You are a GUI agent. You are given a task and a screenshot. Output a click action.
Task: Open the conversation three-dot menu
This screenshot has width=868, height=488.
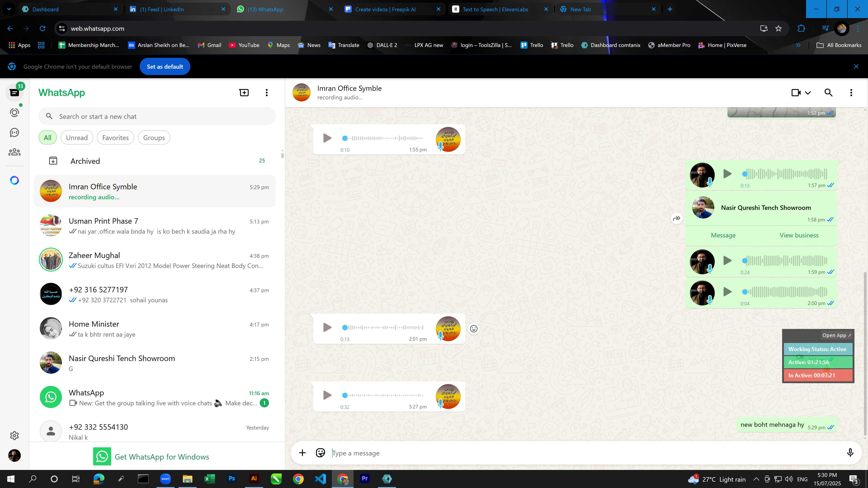(851, 93)
